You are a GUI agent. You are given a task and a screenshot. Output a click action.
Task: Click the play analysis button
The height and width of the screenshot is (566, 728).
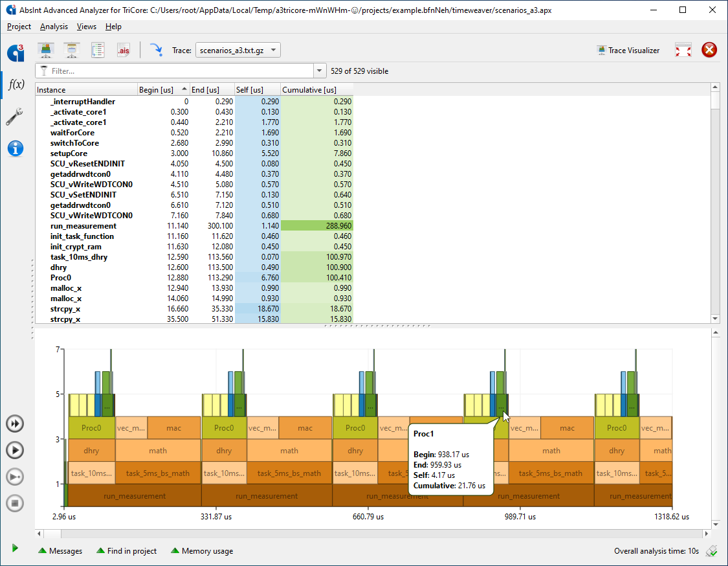(15, 450)
